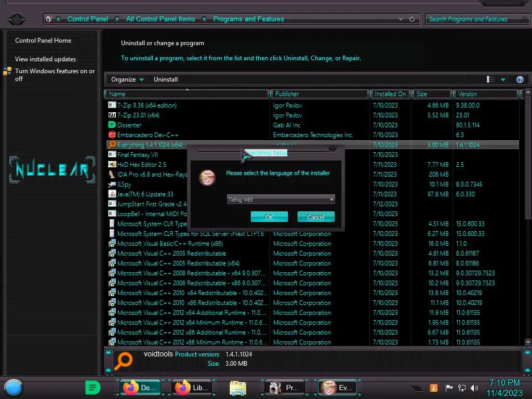
Task: Click product version 1.4.1.1024 in details pane
Action: (x=239, y=354)
